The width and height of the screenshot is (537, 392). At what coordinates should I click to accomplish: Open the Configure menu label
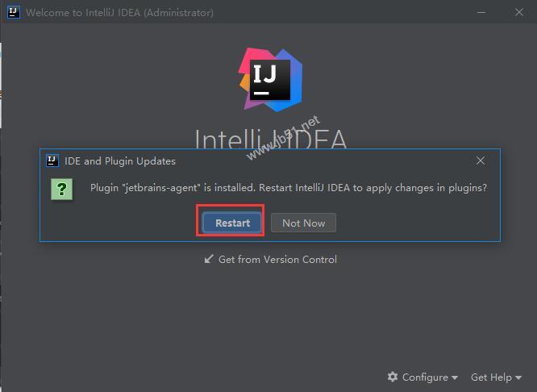425,377
